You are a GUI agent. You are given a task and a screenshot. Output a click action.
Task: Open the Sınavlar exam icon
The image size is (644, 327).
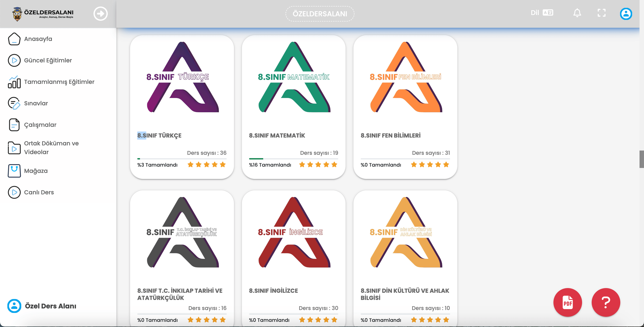(14, 103)
